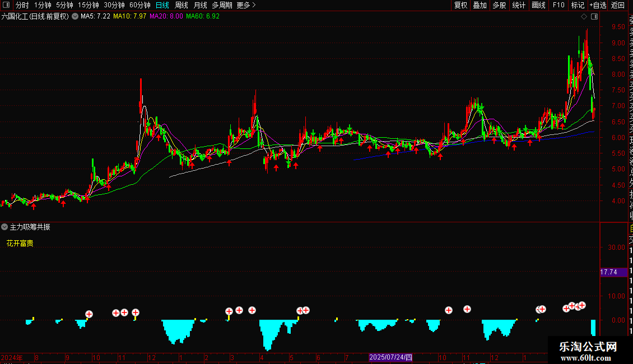Viewport: 633px width, 364px height.
Task: Click the 复权 button
Action: pos(460,5)
